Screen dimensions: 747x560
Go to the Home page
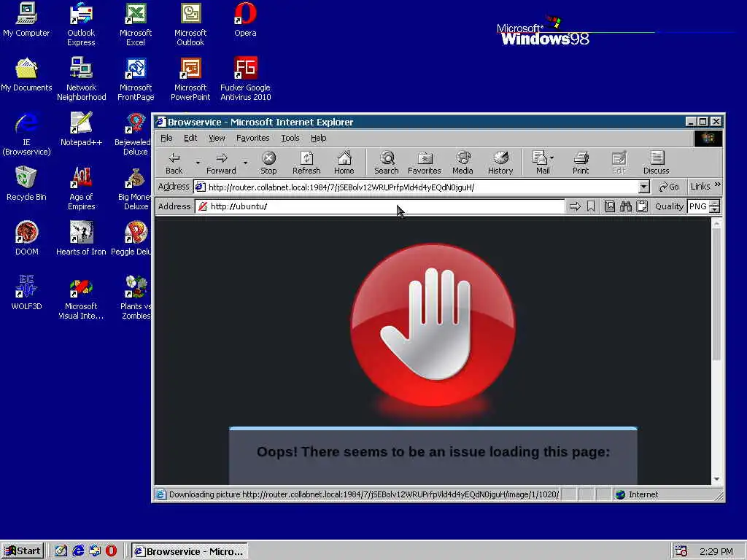click(x=344, y=163)
